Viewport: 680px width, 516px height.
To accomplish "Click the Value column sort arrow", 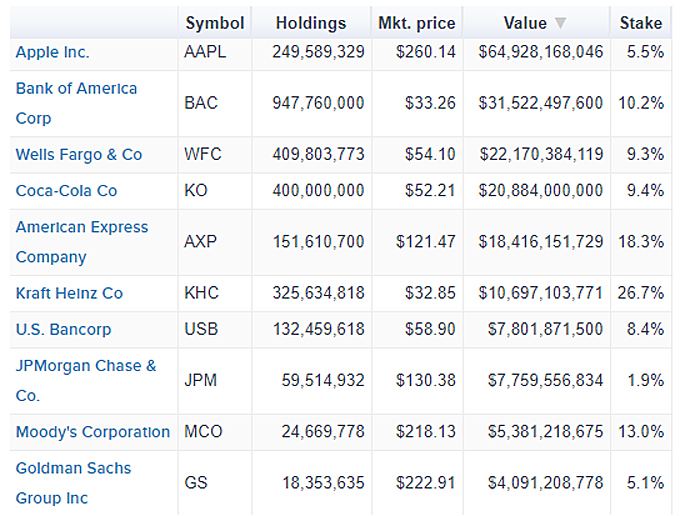I will click(x=560, y=23).
